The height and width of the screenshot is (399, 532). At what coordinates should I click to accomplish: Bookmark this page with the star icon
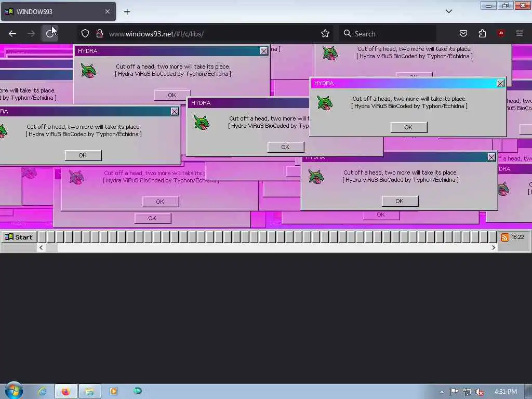coord(325,34)
